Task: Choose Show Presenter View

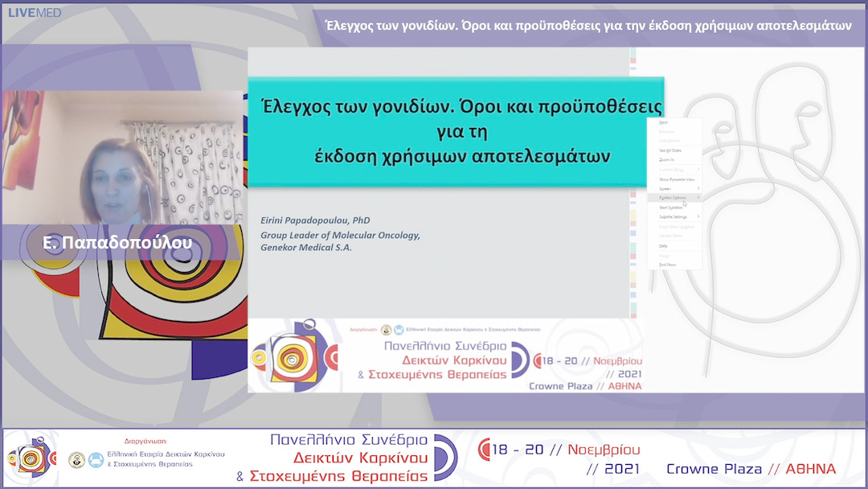Action: [675, 179]
